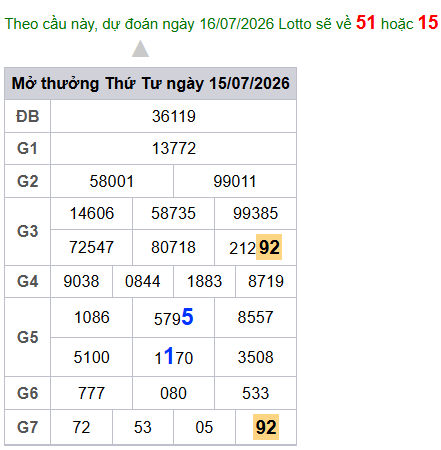Viewport: 441px width, 450px height.
Task: Click the red predicted number 51
Action: click(365, 23)
